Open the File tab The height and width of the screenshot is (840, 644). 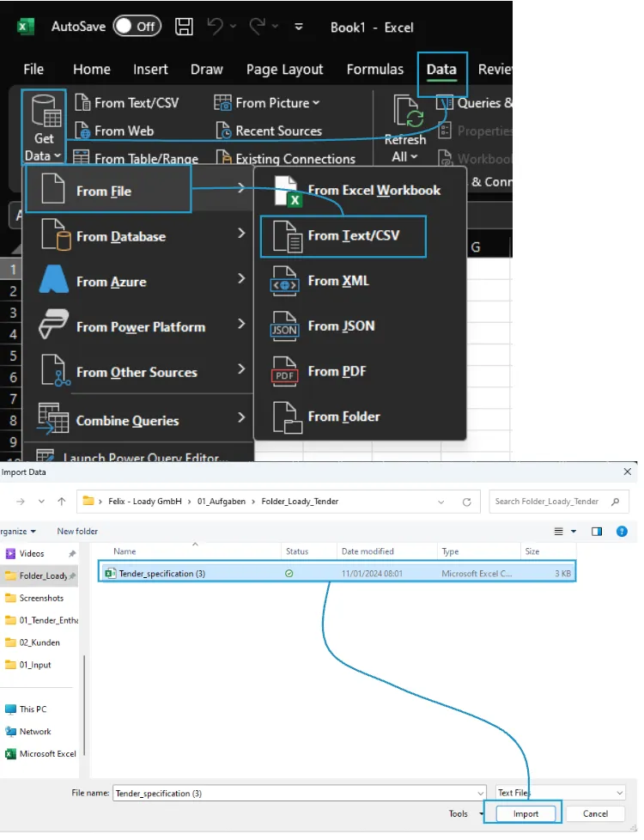pos(33,69)
